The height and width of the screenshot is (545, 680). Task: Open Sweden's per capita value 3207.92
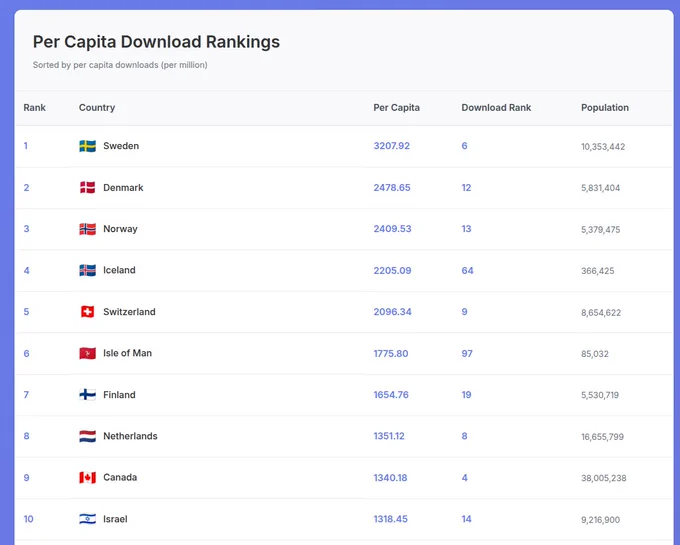(x=392, y=146)
